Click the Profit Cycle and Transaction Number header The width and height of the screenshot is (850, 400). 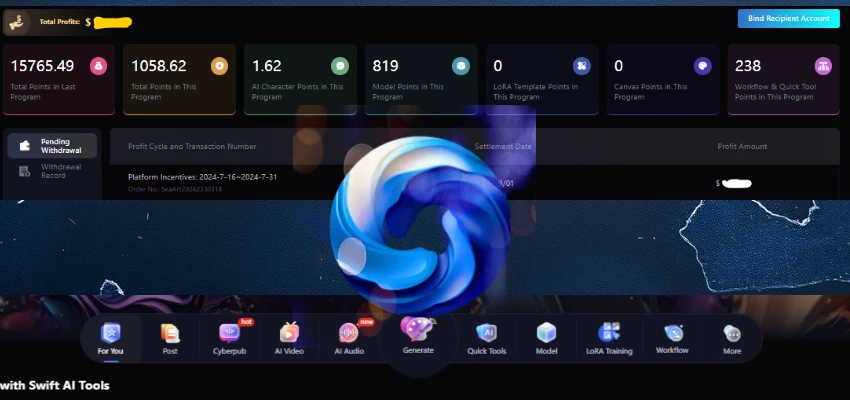pos(192,146)
